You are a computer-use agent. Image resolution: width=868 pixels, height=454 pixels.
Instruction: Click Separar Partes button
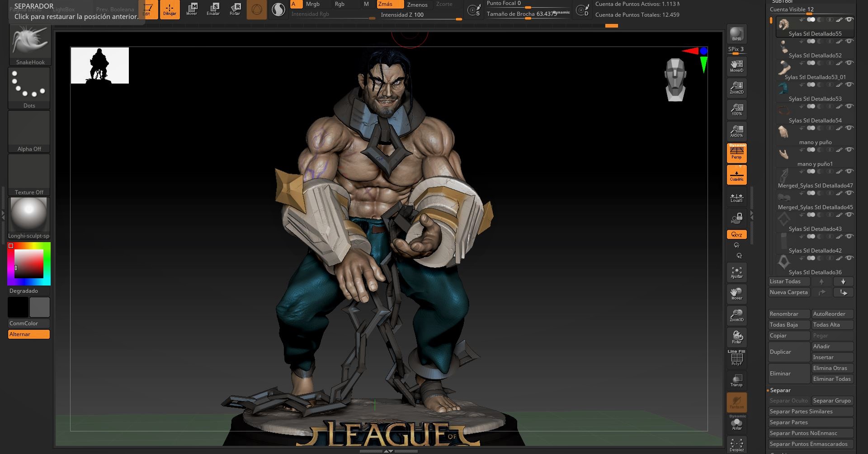pos(811,422)
